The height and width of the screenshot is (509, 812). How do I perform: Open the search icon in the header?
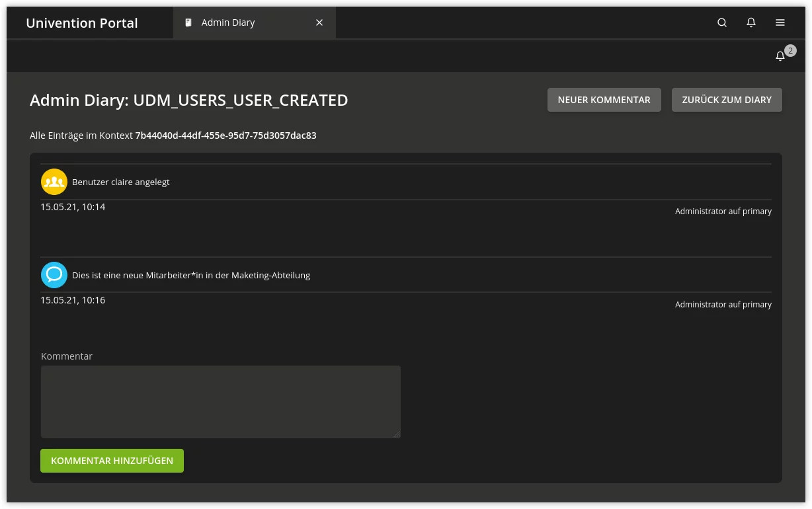pyautogui.click(x=722, y=22)
